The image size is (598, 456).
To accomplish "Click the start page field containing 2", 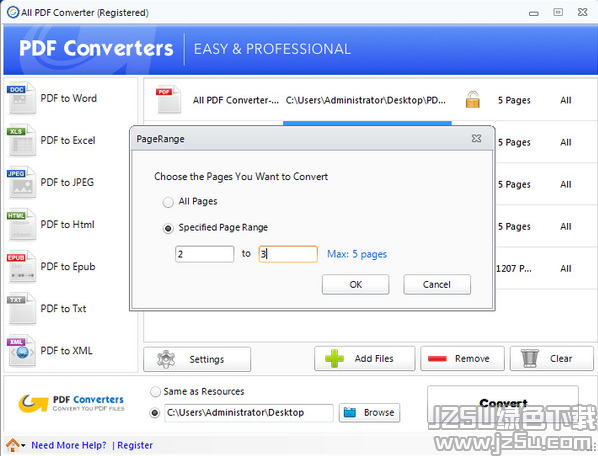I will (x=204, y=254).
